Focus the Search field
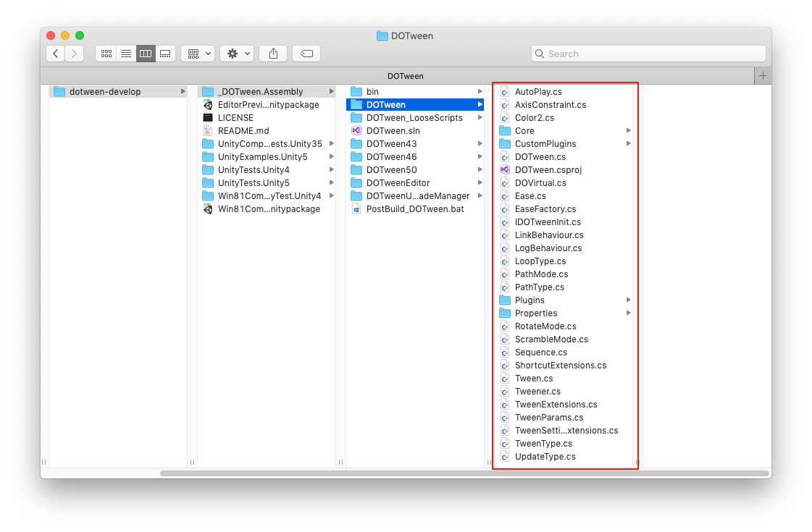The height and width of the screenshot is (532, 812). click(648, 54)
